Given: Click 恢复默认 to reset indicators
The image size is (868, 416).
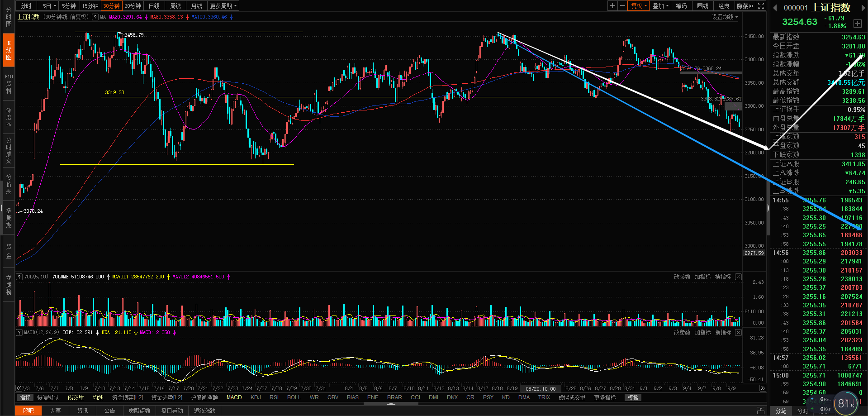Looking at the screenshot, I should click(x=48, y=397).
